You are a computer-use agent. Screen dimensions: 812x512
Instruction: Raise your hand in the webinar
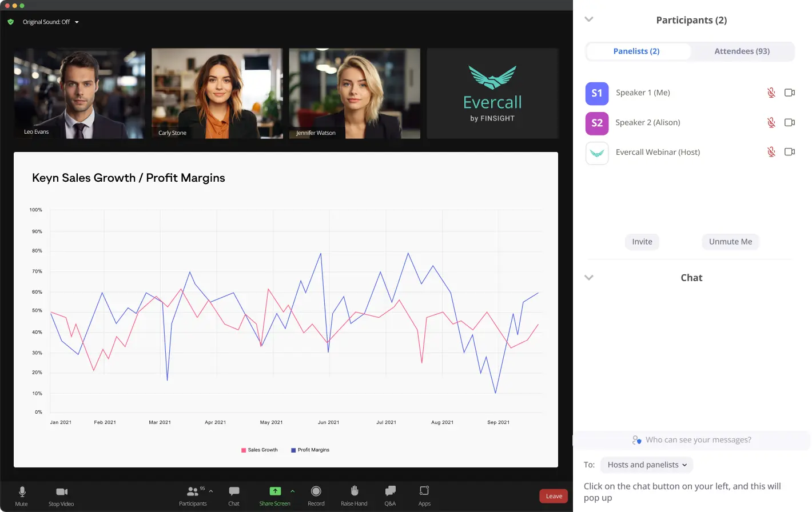[x=355, y=491]
